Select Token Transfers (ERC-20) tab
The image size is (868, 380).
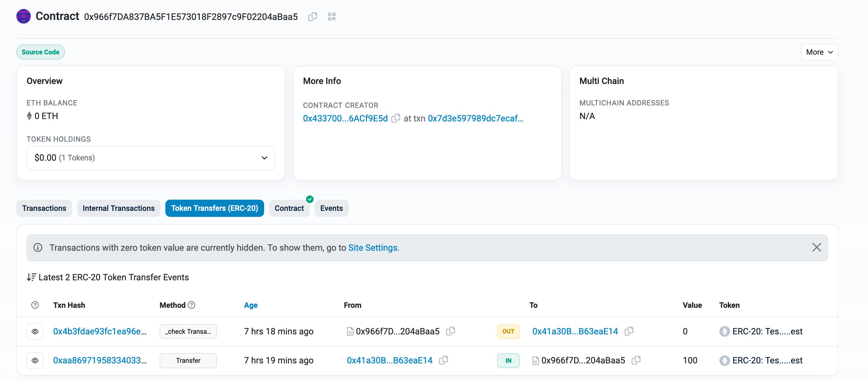[x=215, y=208]
